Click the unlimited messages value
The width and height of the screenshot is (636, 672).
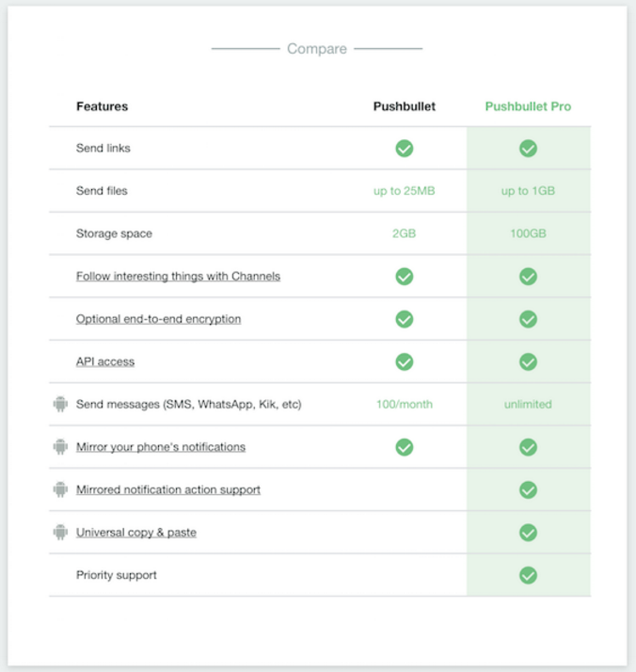[528, 405]
